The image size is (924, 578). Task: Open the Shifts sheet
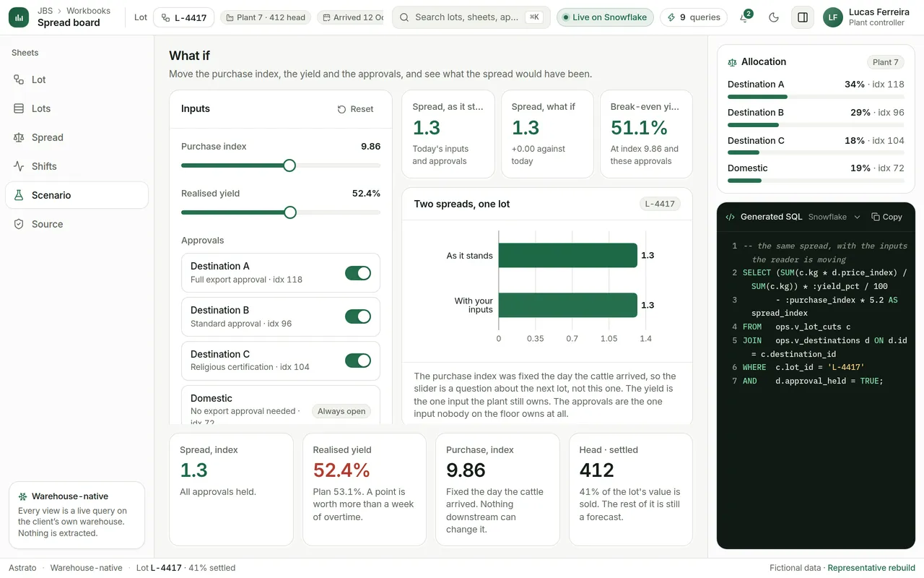[x=77, y=166]
